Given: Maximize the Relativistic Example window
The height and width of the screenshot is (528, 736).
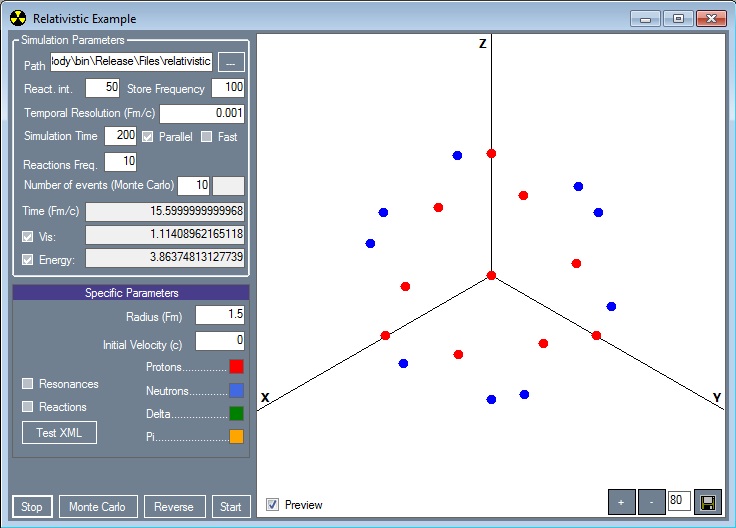Looking at the screenshot, I should (678, 19).
